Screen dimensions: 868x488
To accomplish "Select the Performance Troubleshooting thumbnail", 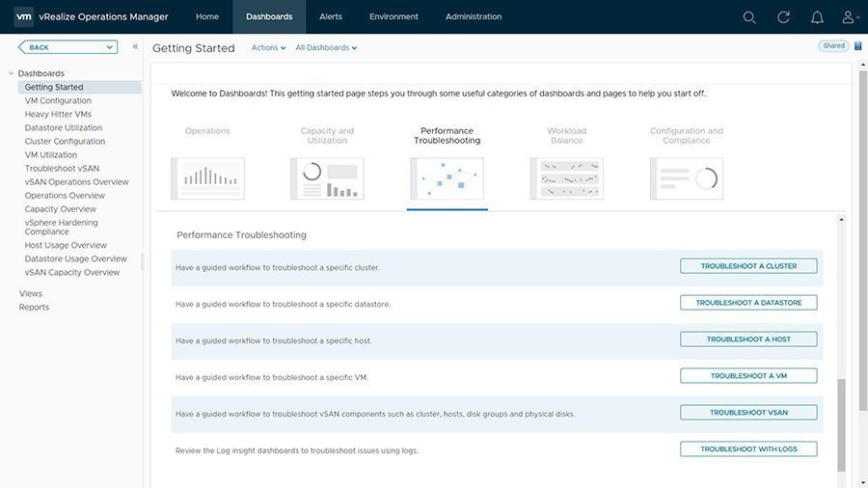I will 447,178.
